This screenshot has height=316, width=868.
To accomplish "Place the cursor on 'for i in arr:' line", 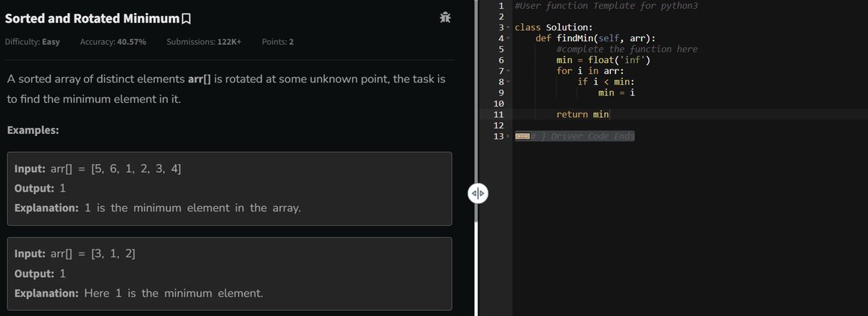I will (591, 71).
